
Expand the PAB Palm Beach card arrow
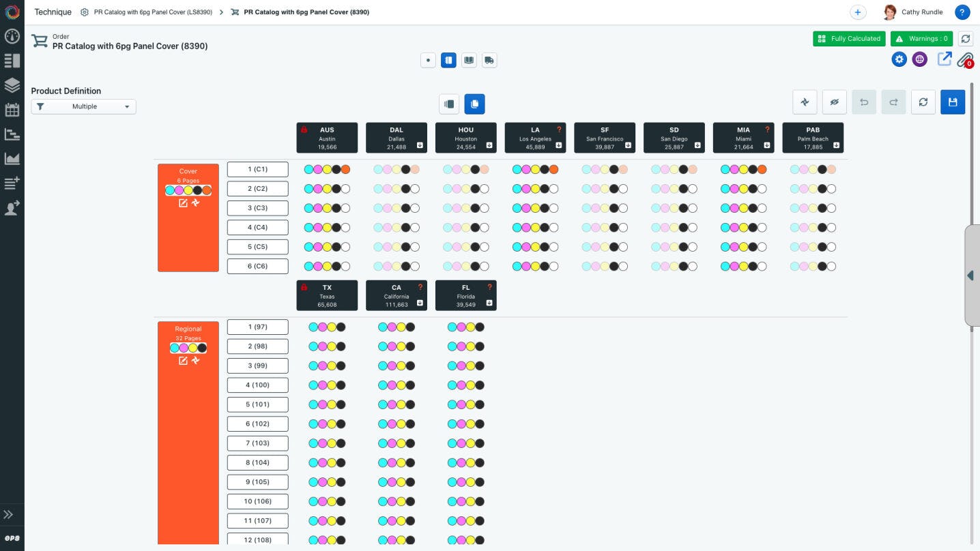point(837,145)
